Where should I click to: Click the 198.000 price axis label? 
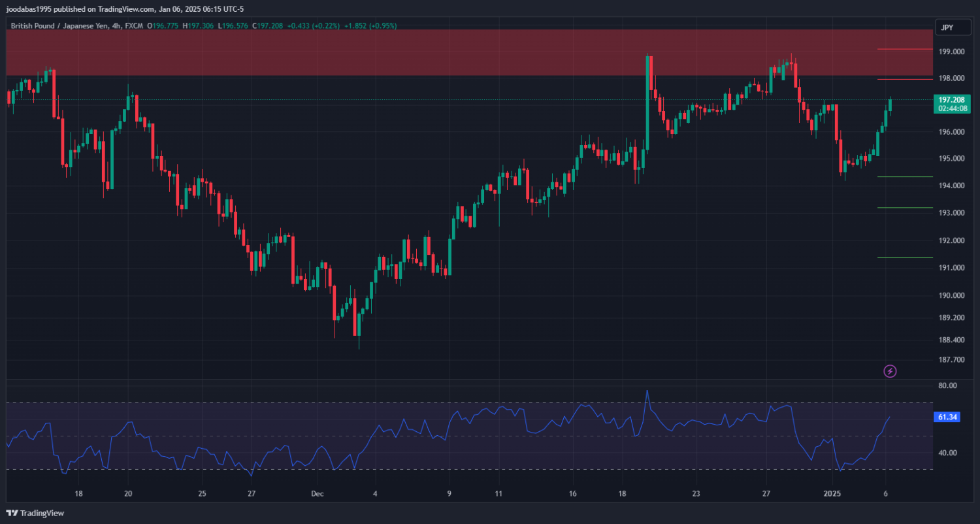(x=952, y=78)
